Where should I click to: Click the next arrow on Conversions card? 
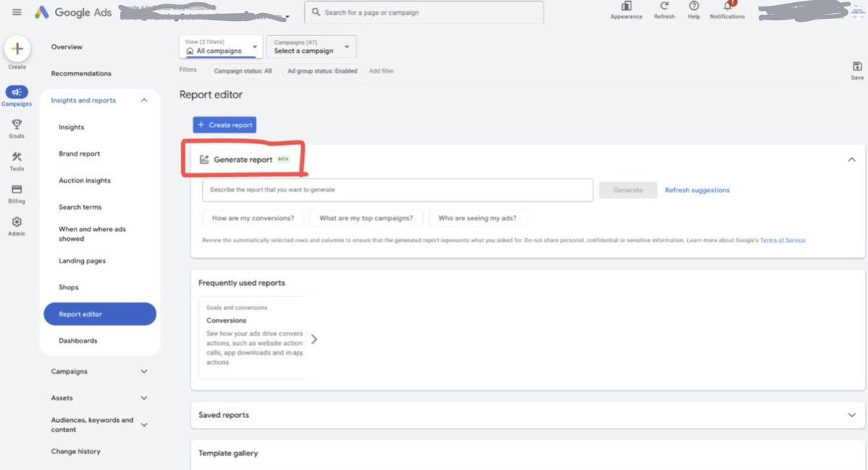point(314,338)
